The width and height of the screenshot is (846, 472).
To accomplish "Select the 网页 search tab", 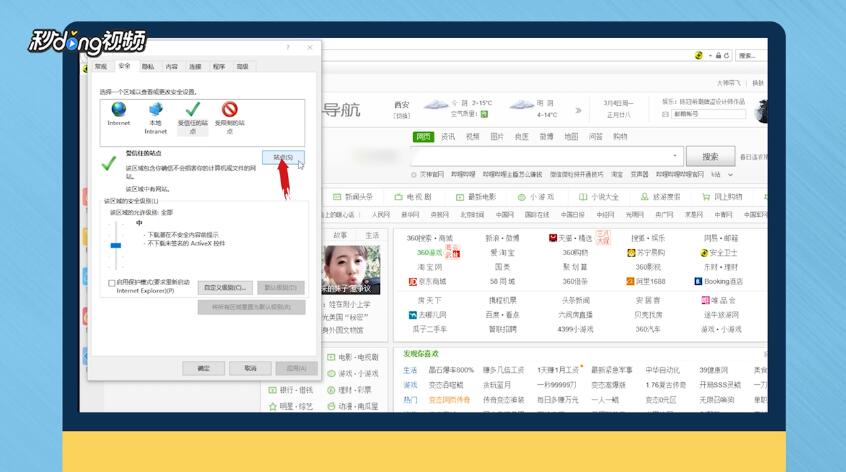I will tap(424, 136).
